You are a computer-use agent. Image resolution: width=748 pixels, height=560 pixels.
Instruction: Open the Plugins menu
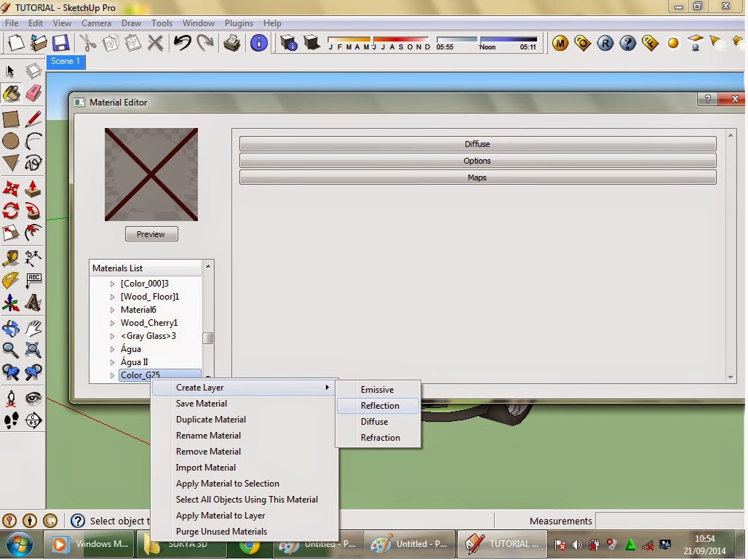click(239, 23)
